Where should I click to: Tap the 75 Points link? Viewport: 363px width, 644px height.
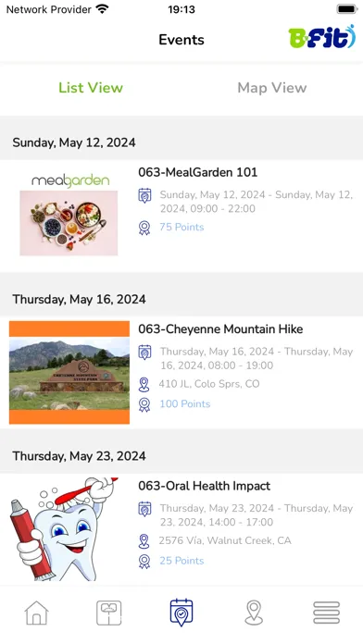181,227
